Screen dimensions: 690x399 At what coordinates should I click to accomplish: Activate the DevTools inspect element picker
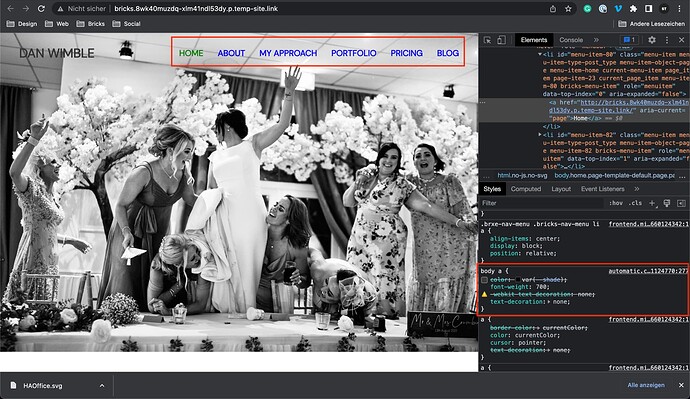(x=487, y=40)
